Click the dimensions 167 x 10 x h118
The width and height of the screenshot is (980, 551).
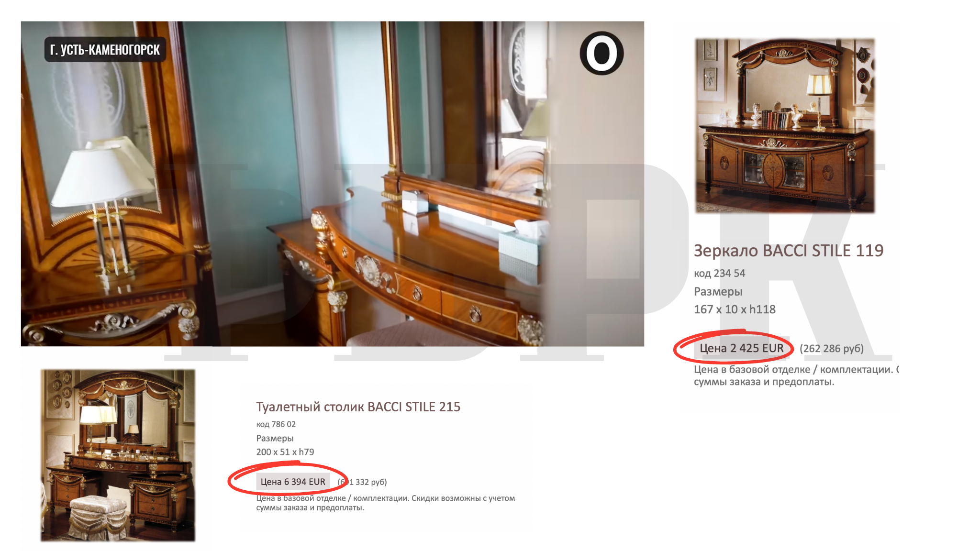[735, 309]
